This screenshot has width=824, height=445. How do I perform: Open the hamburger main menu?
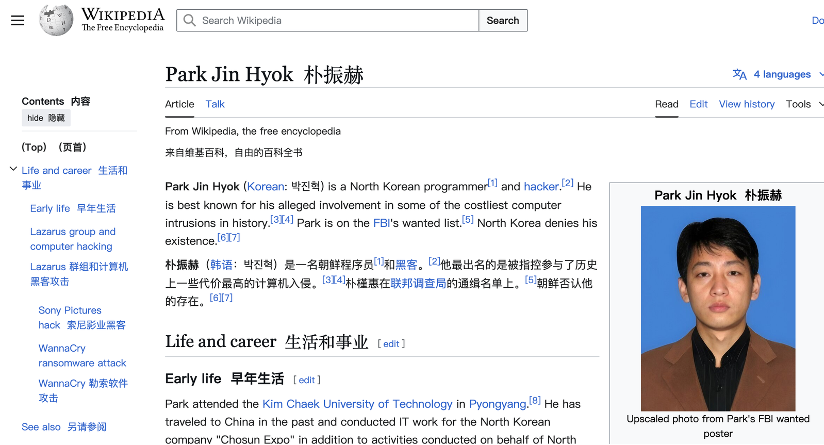click(x=17, y=20)
